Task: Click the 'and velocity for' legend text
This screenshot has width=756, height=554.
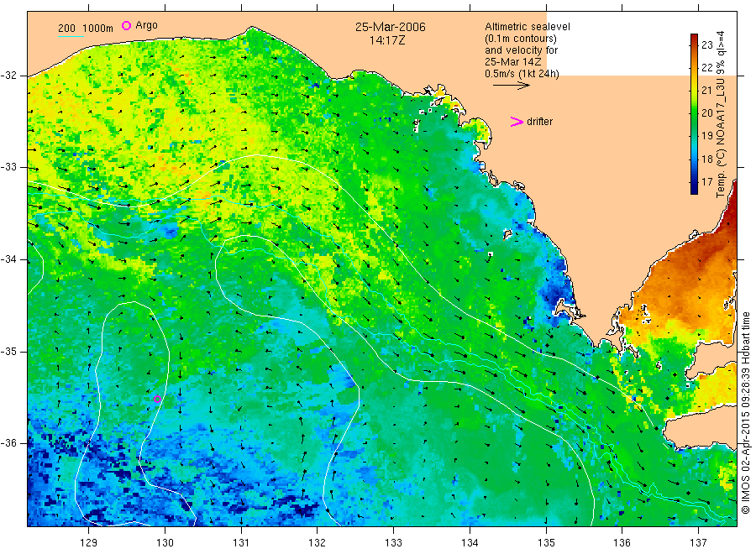Action: [x=521, y=50]
